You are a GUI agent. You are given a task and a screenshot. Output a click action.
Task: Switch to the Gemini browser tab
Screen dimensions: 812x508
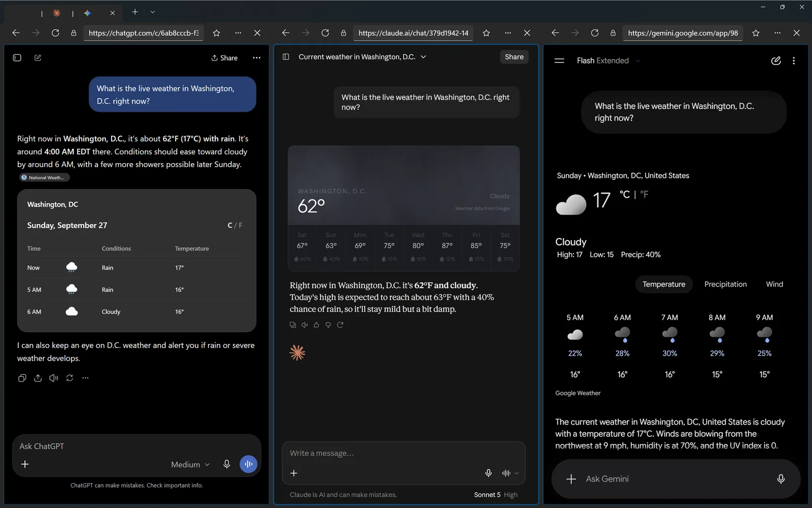pyautogui.click(x=87, y=13)
